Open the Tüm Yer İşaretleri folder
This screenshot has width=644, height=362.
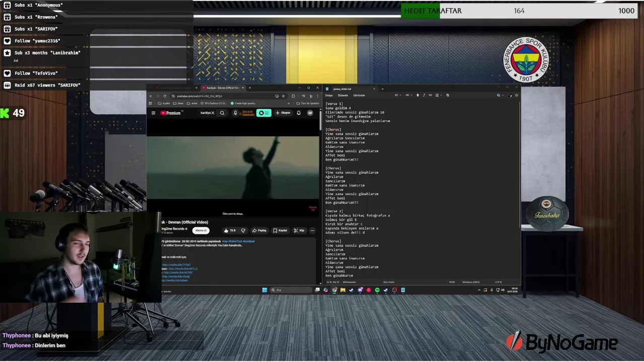307,103
